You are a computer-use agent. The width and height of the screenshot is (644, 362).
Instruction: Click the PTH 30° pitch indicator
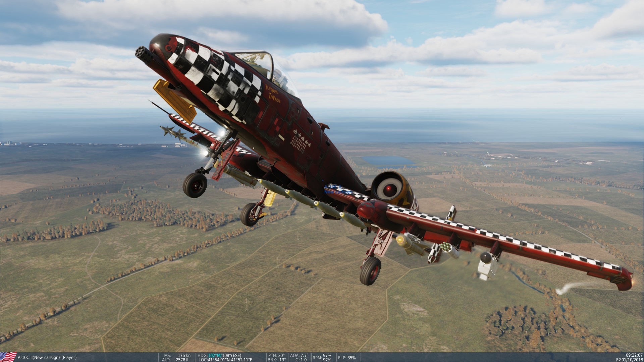tap(276, 355)
